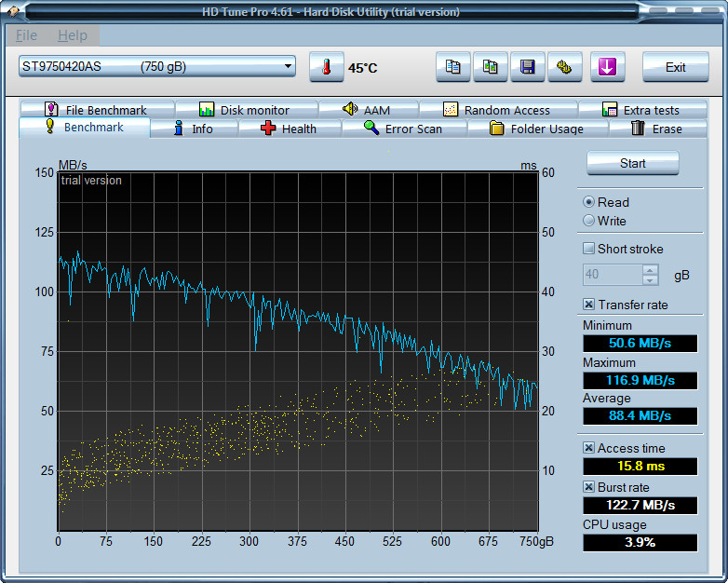Open the Health tab with red cross

289,129
